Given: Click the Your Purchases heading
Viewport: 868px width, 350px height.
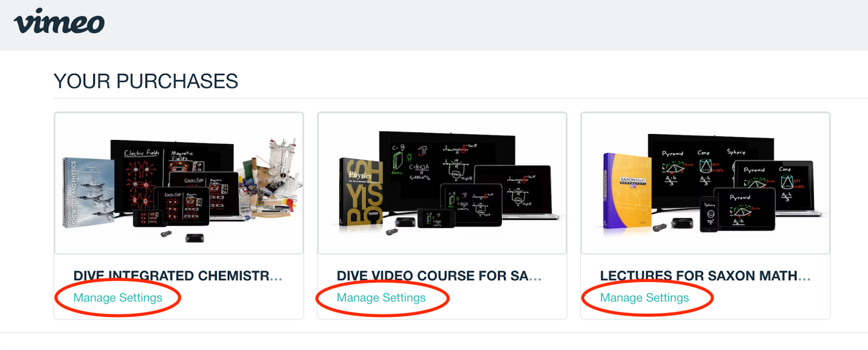Looking at the screenshot, I should pyautogui.click(x=146, y=81).
